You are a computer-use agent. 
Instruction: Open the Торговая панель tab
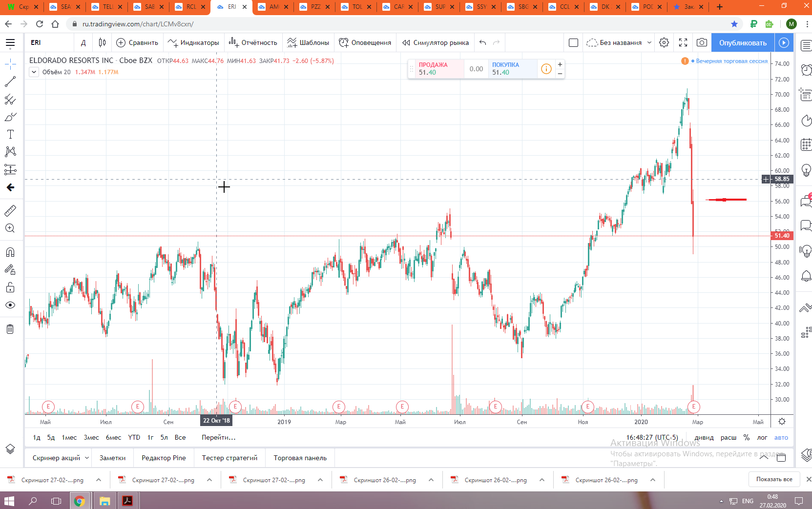[x=300, y=458]
